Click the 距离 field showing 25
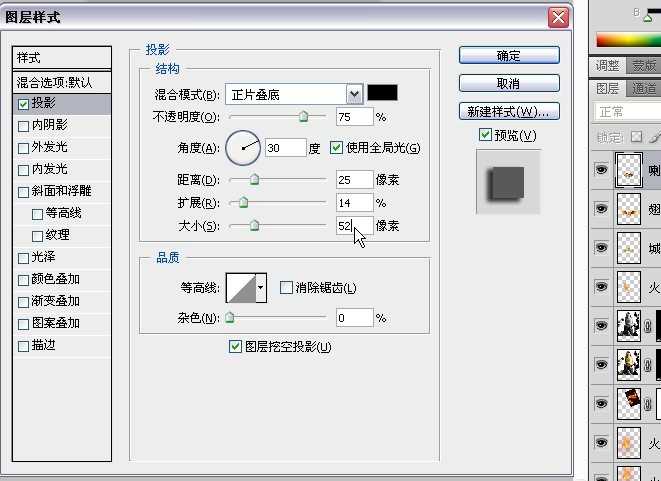Image resolution: width=661 pixels, height=481 pixels. tap(355, 180)
